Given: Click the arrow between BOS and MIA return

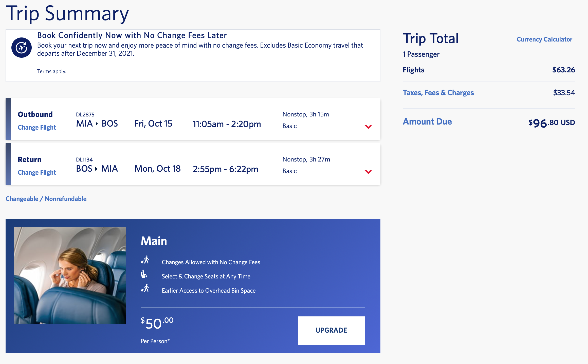Looking at the screenshot, I should click(96, 169).
